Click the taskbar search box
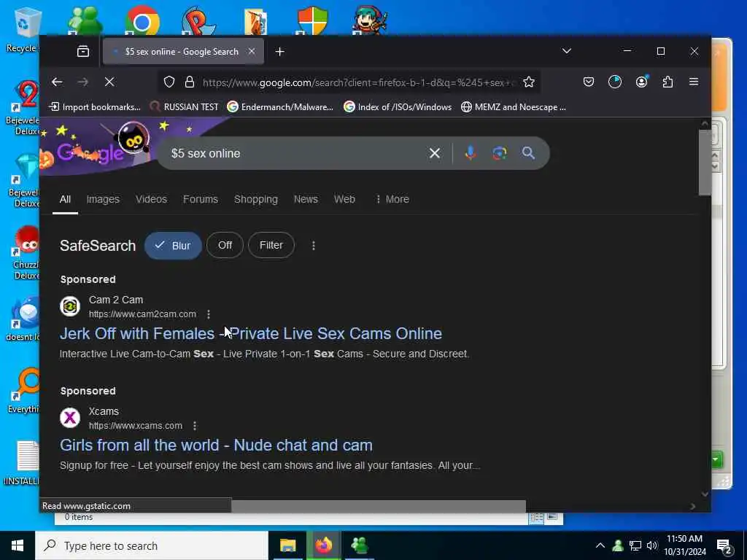 [152, 545]
